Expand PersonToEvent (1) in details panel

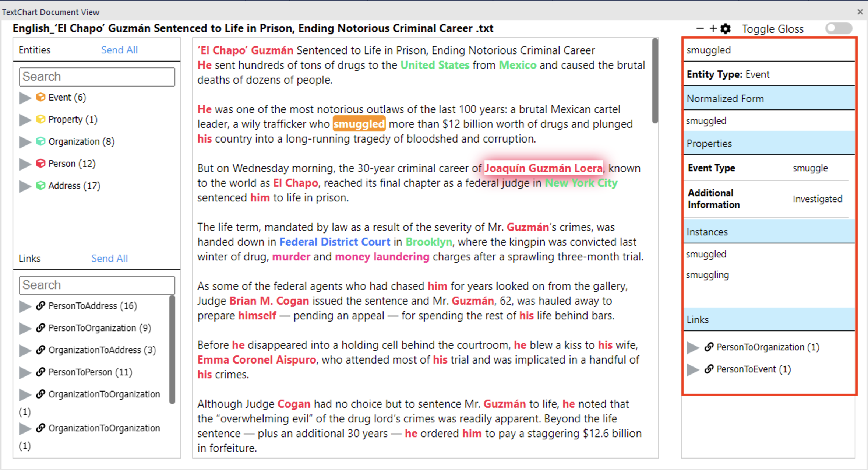pyautogui.click(x=693, y=369)
